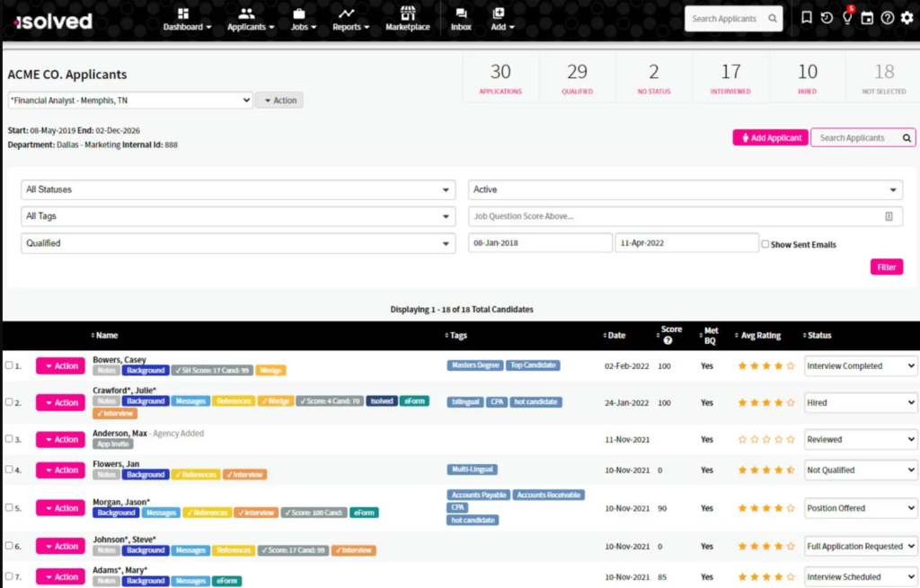Image resolution: width=920 pixels, height=588 pixels.
Task: Open the history icon in the top bar
Action: coord(826,16)
